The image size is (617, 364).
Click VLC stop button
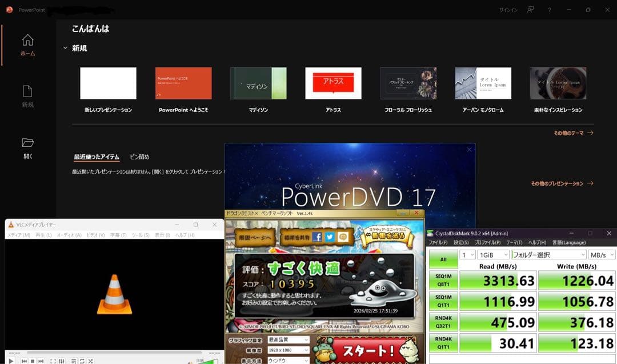pyautogui.click(x=33, y=361)
